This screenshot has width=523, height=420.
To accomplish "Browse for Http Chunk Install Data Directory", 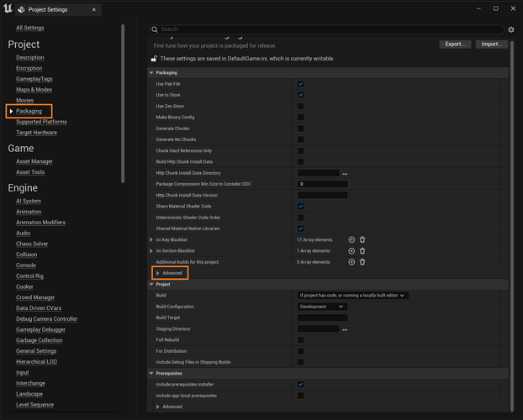I will pos(345,173).
